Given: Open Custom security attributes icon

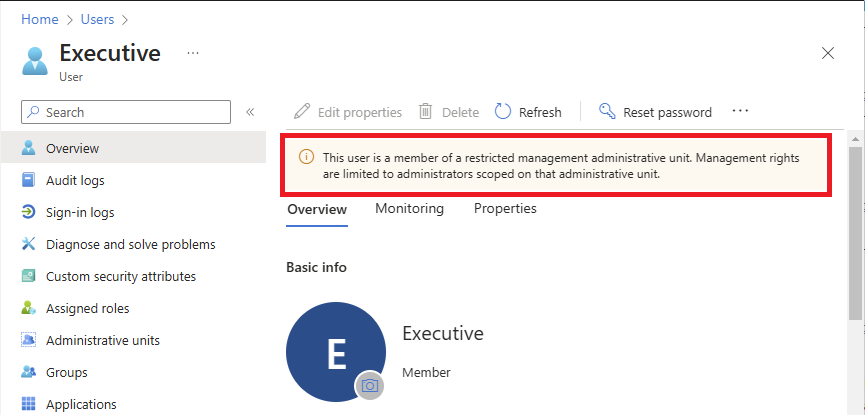Looking at the screenshot, I should [x=28, y=276].
